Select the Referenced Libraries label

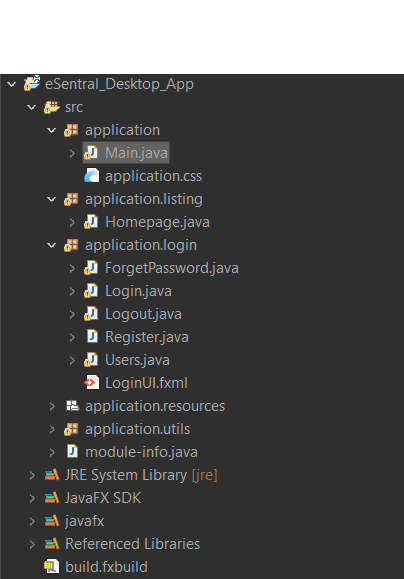[133, 544]
